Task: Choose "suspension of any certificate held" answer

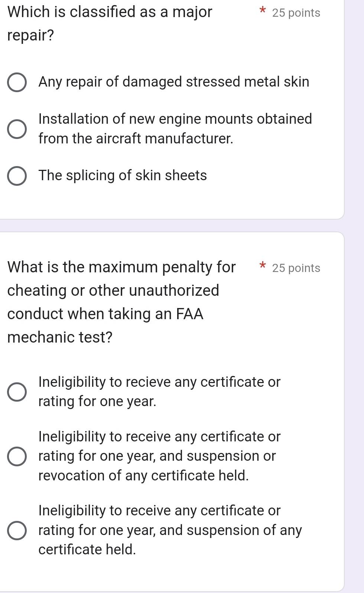Action: pos(17,530)
